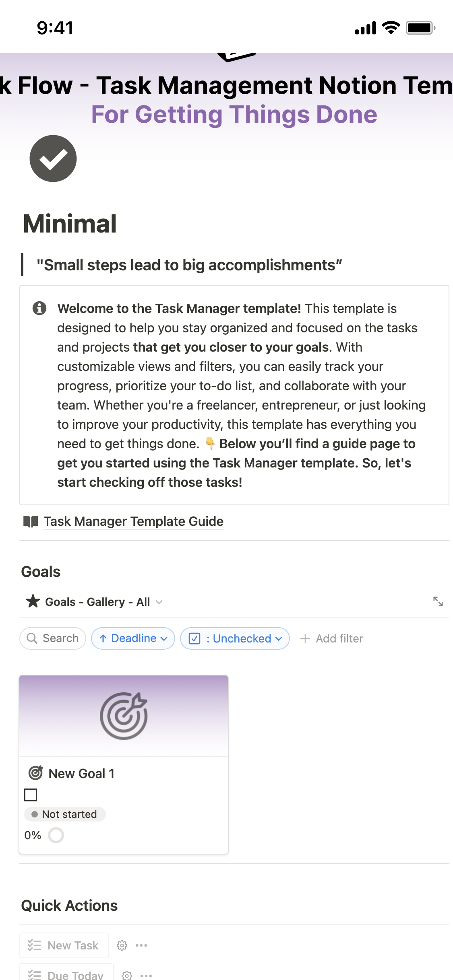This screenshot has width=453, height=980.
Task: Click Add filter in Goals
Action: click(332, 638)
